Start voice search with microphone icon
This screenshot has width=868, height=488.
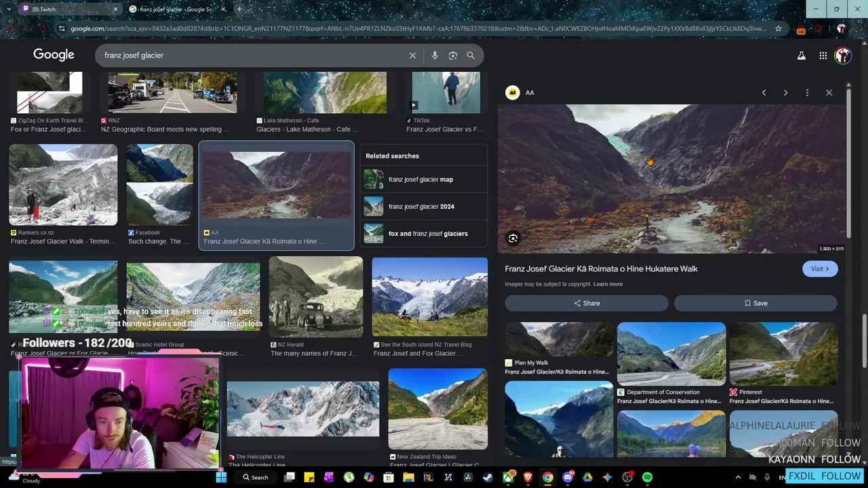tap(435, 56)
